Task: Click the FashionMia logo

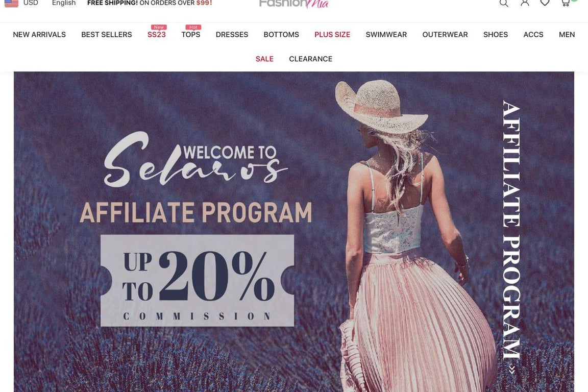Action: (x=293, y=4)
